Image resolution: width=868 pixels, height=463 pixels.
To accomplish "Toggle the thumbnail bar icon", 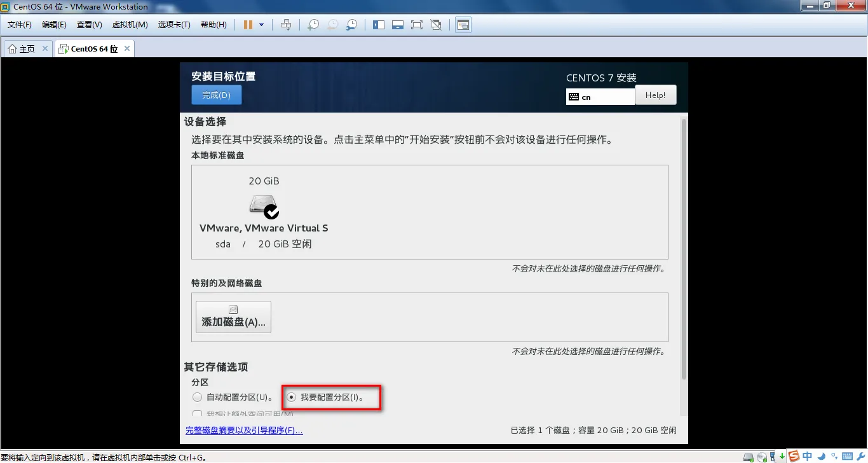I will click(x=398, y=25).
